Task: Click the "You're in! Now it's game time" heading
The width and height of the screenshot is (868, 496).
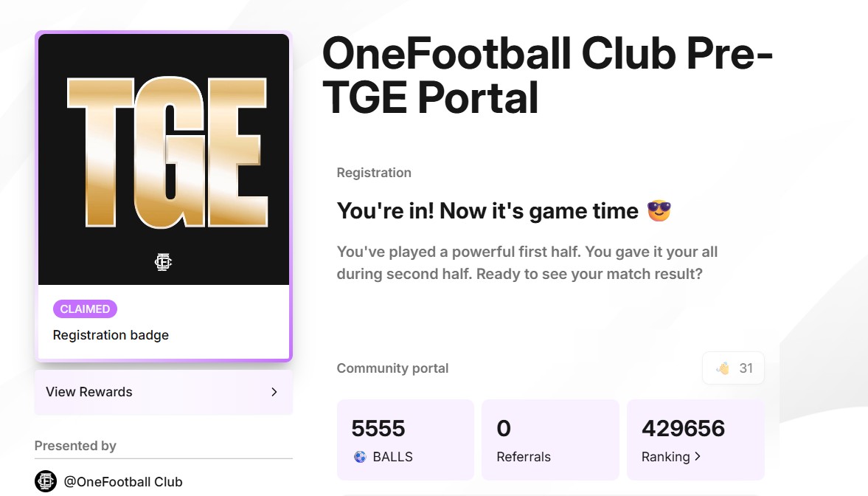Action: [x=487, y=211]
